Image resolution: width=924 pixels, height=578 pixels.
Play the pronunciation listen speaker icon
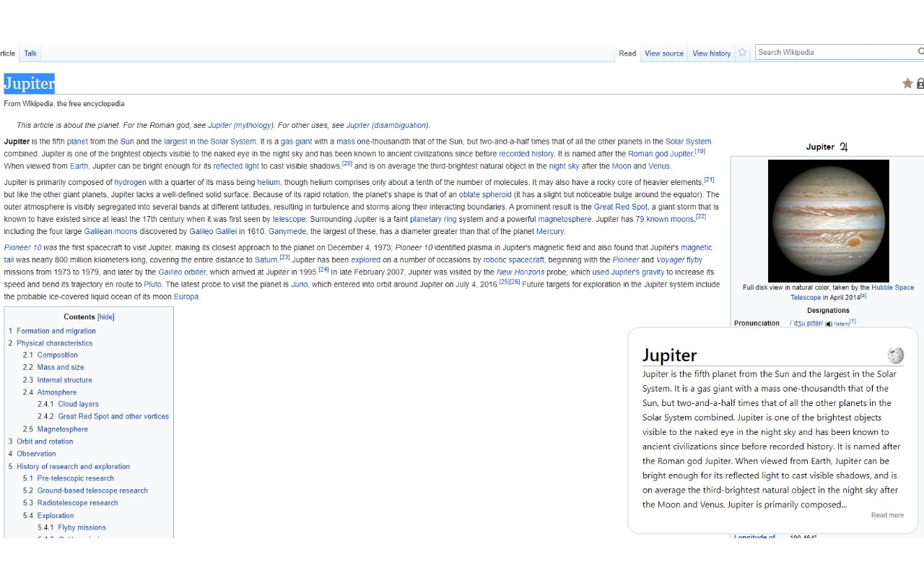[x=829, y=324]
